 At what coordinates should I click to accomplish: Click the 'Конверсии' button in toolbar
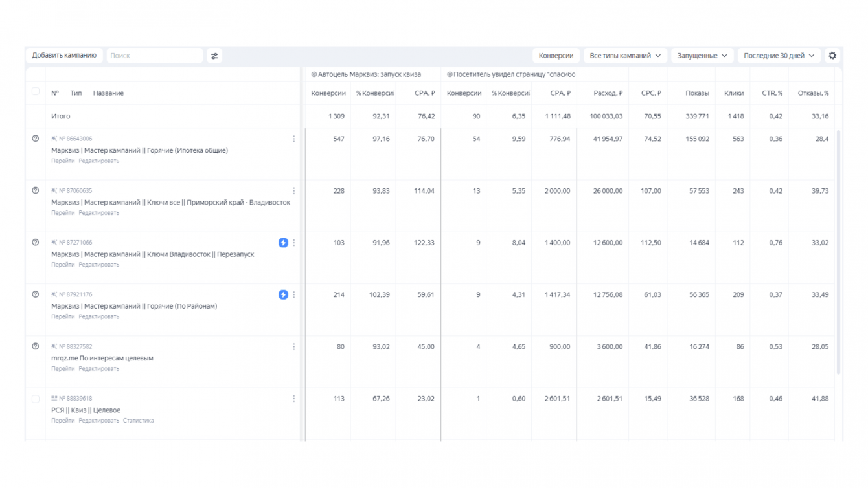point(556,56)
